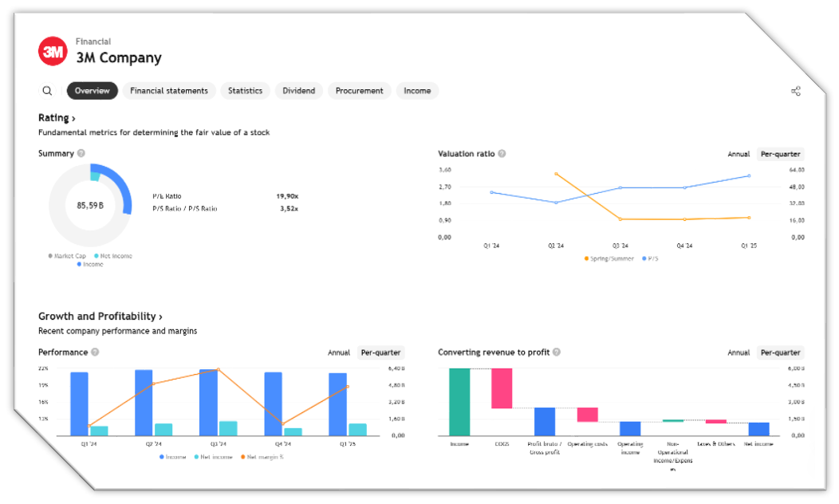Click the Q3 '24 label on Valuation chart axis
The width and height of the screenshot is (839, 504).
pyautogui.click(x=620, y=246)
